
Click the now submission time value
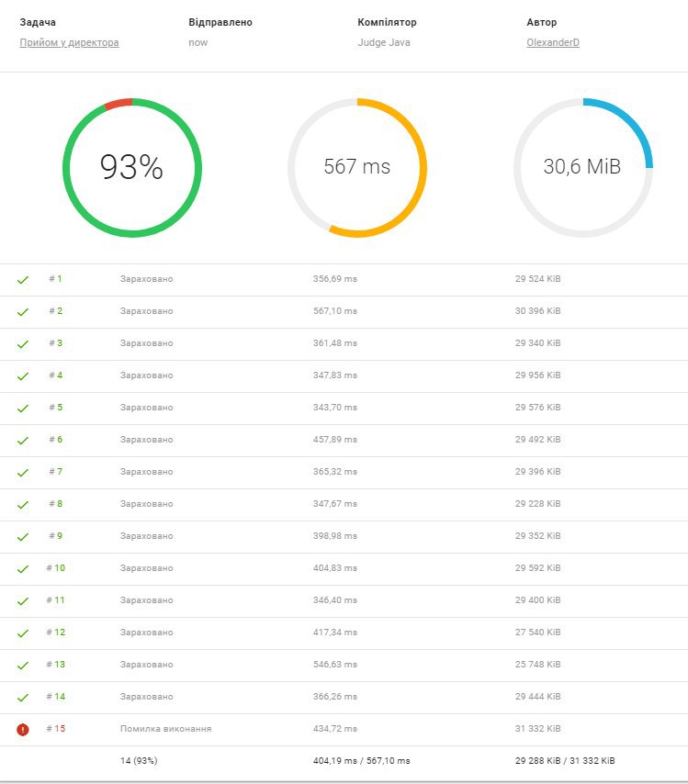[198, 43]
